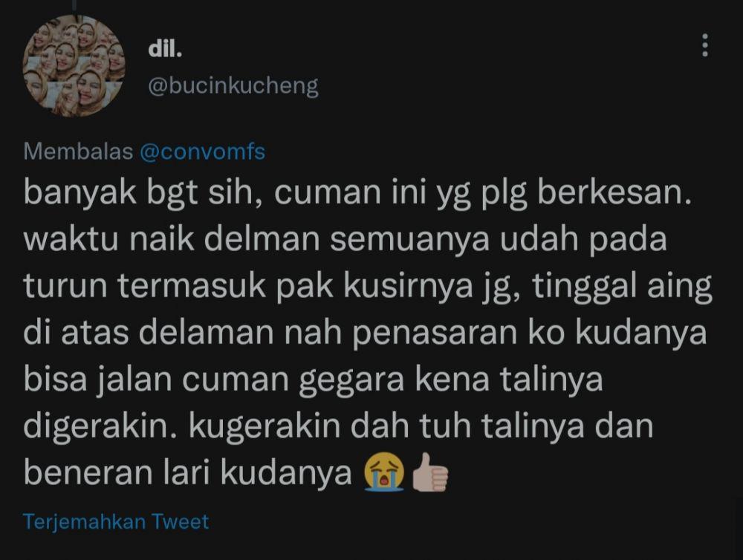This screenshot has height=560, width=743.
Task: Click the tweet line starting waktu naik delman
Action: (x=345, y=239)
